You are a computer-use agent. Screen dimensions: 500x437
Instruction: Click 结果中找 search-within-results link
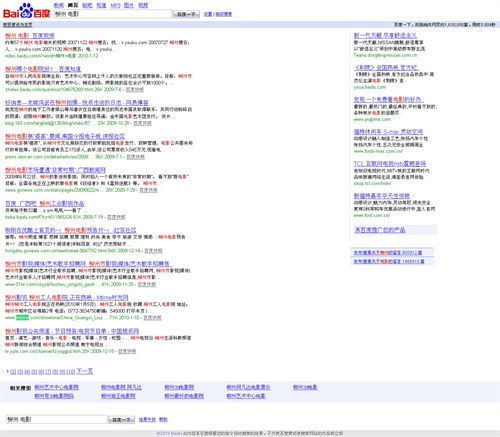click(147, 420)
